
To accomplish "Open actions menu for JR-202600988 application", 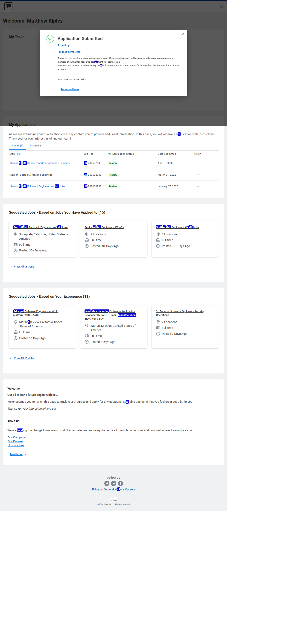I will (197, 186).
